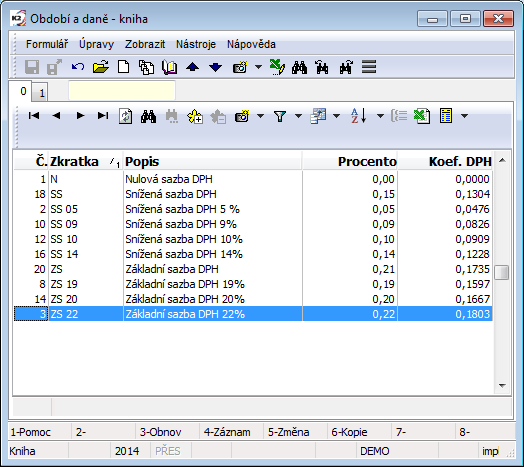Image resolution: width=524 pixels, height=467 pixels.
Task: Open the book icon in toolbar
Action: coord(169,67)
